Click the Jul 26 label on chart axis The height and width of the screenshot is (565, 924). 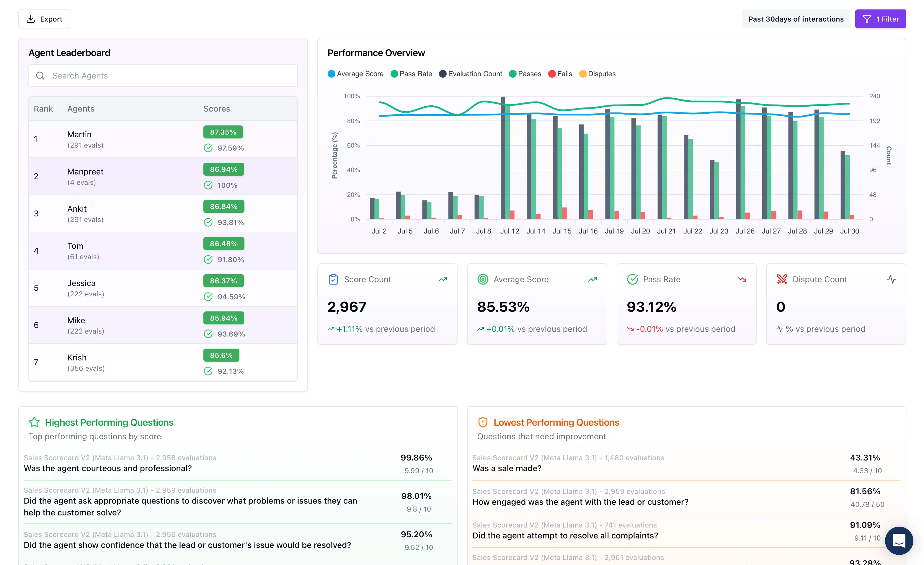[x=745, y=231]
